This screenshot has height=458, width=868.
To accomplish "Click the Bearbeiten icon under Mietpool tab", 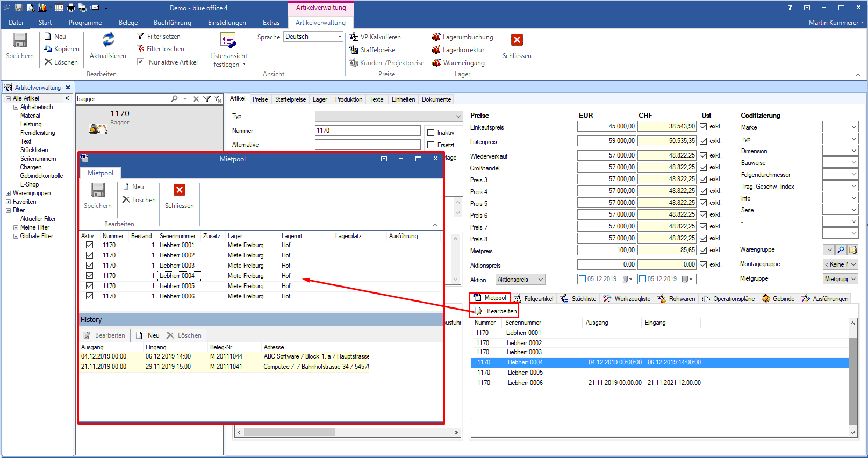I will pos(478,311).
